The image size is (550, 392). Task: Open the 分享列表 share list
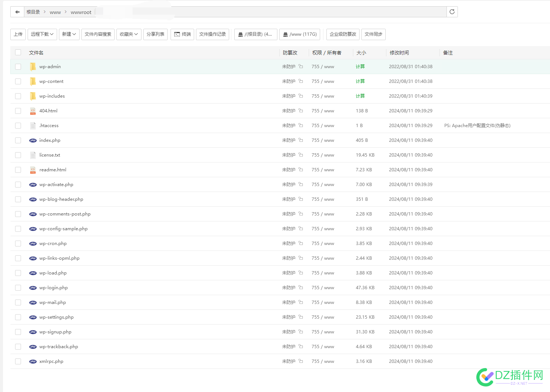(x=155, y=34)
